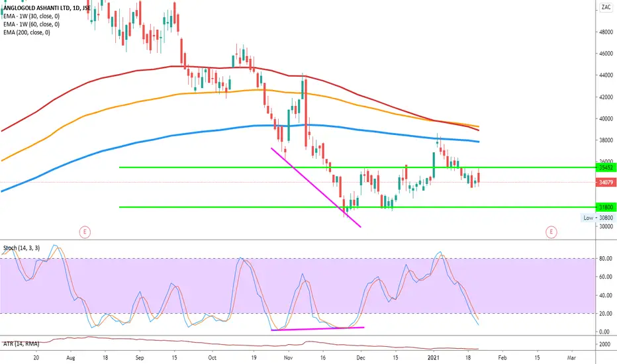Click the 2021 date axis label
Viewport: 617px width, 364px height.
pyautogui.click(x=433, y=357)
